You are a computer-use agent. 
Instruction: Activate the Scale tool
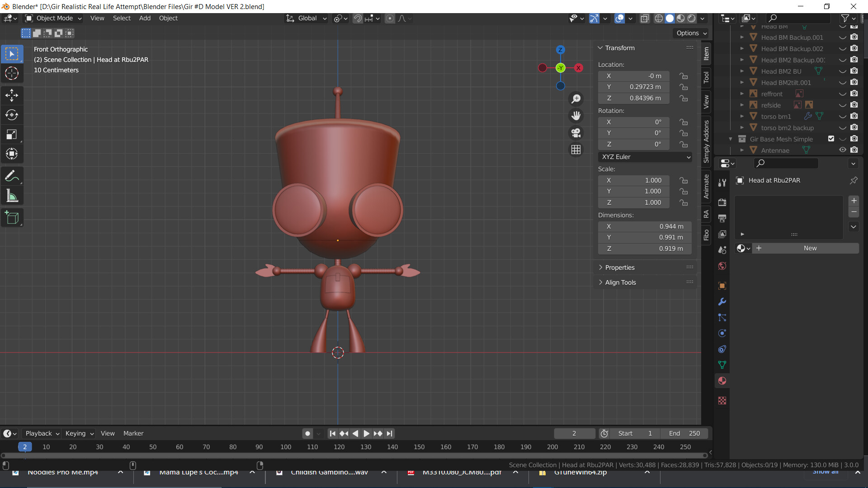[x=12, y=134]
